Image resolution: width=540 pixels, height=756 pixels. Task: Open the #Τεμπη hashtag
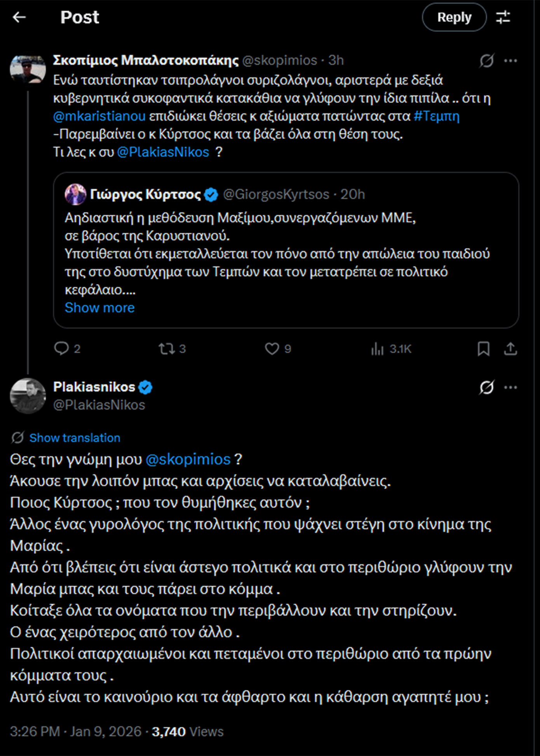pos(436,116)
